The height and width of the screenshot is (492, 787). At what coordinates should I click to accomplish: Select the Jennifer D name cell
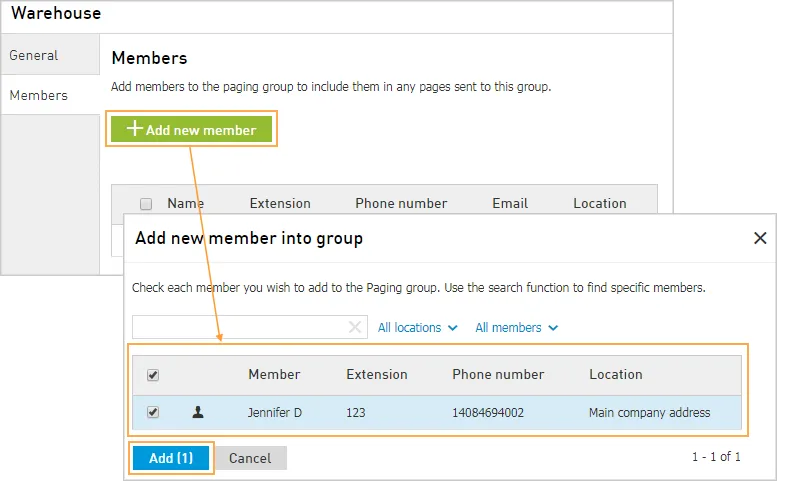[x=275, y=413]
